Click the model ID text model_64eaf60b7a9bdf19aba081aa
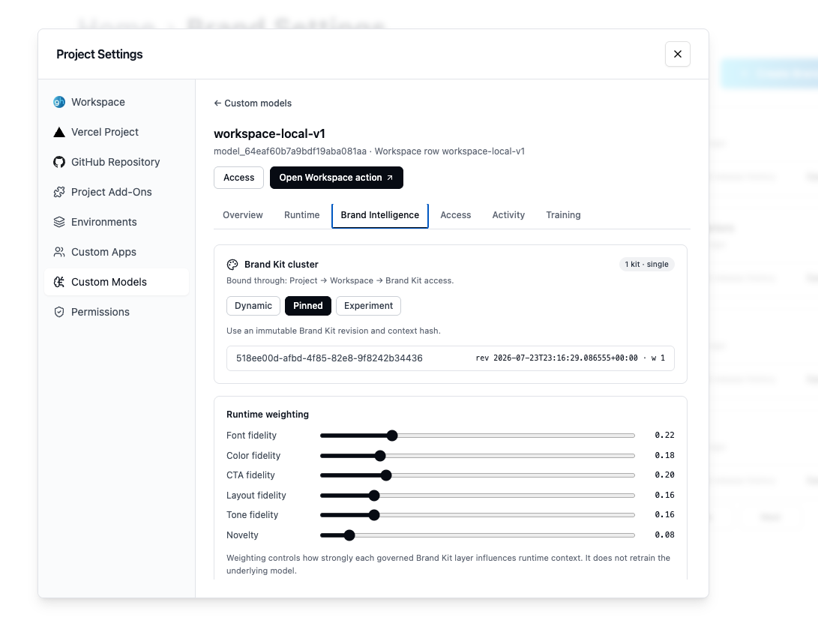Screen dimensions: 818x644 290,151
